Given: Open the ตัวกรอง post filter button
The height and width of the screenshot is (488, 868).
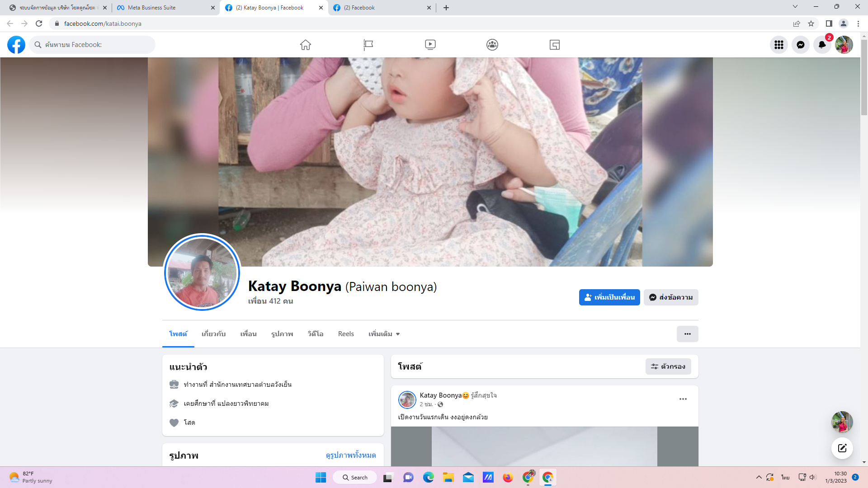Looking at the screenshot, I should [668, 366].
